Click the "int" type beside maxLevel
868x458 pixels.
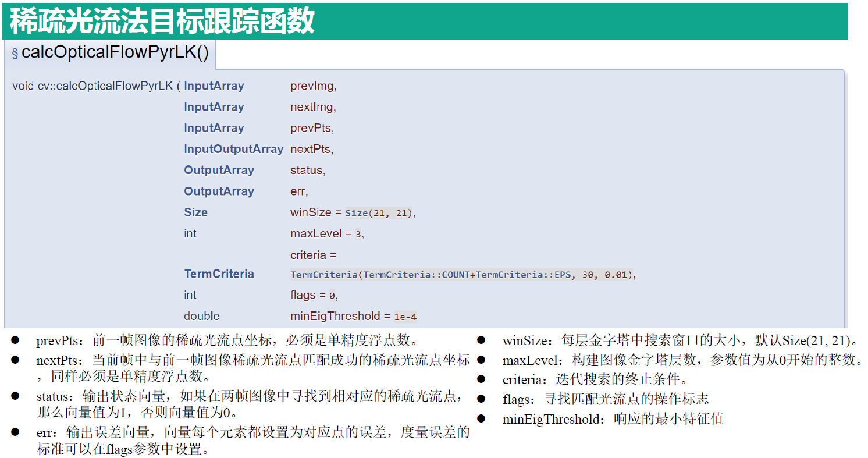[x=190, y=233]
